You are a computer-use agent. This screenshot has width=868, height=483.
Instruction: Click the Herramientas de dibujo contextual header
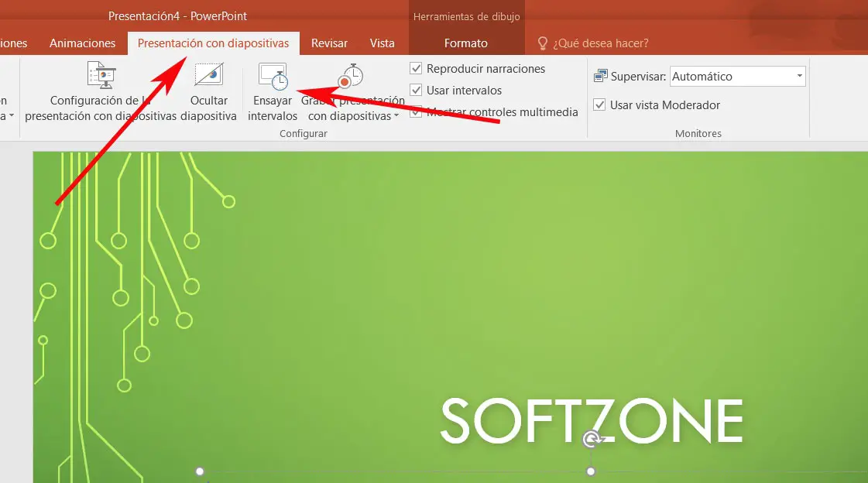click(x=467, y=16)
